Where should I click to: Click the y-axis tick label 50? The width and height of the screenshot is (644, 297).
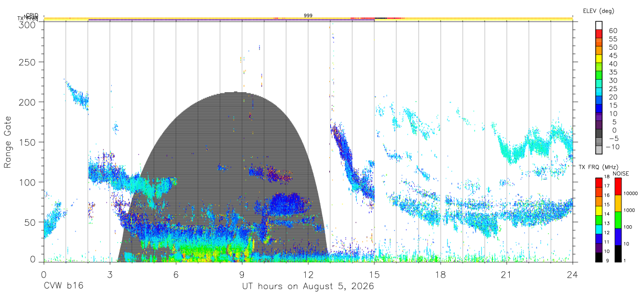coord(30,222)
